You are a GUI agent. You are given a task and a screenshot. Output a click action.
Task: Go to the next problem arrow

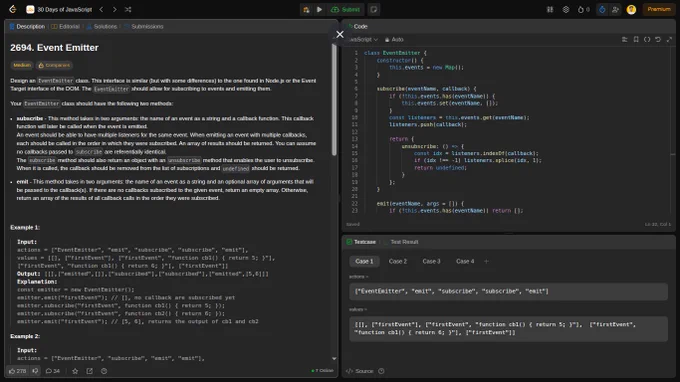click(114, 9)
